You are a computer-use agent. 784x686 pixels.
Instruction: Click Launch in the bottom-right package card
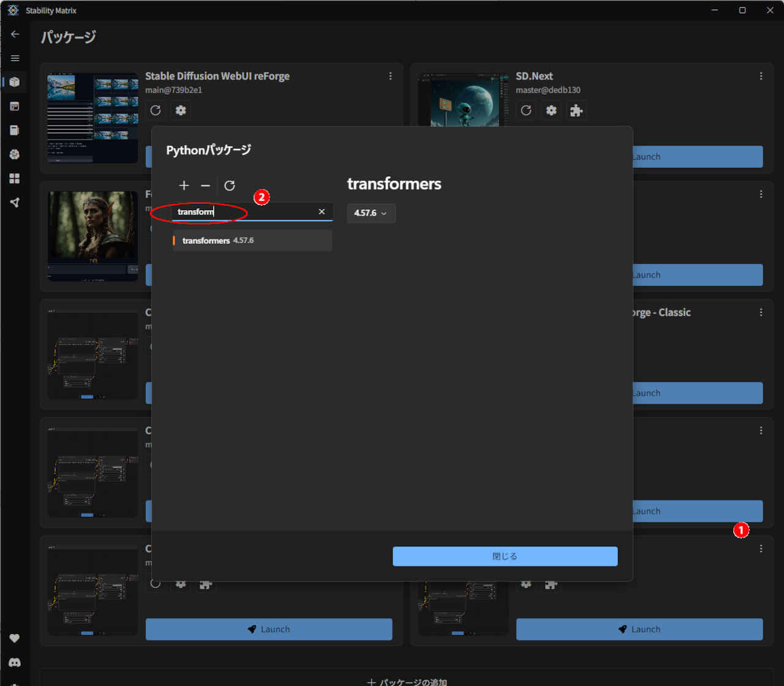[x=639, y=629]
